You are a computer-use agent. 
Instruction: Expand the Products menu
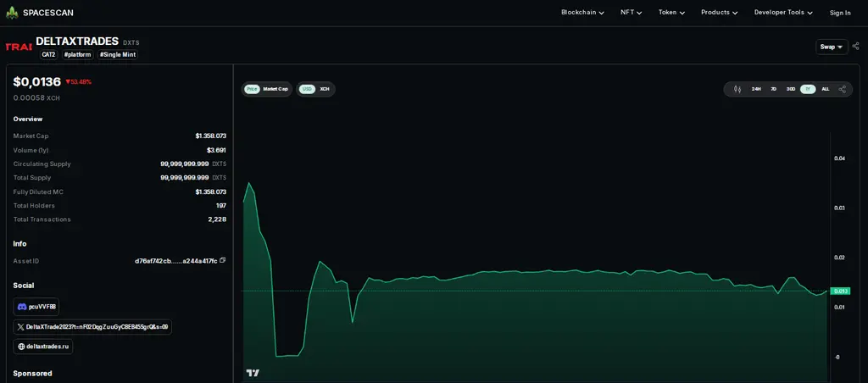point(719,12)
